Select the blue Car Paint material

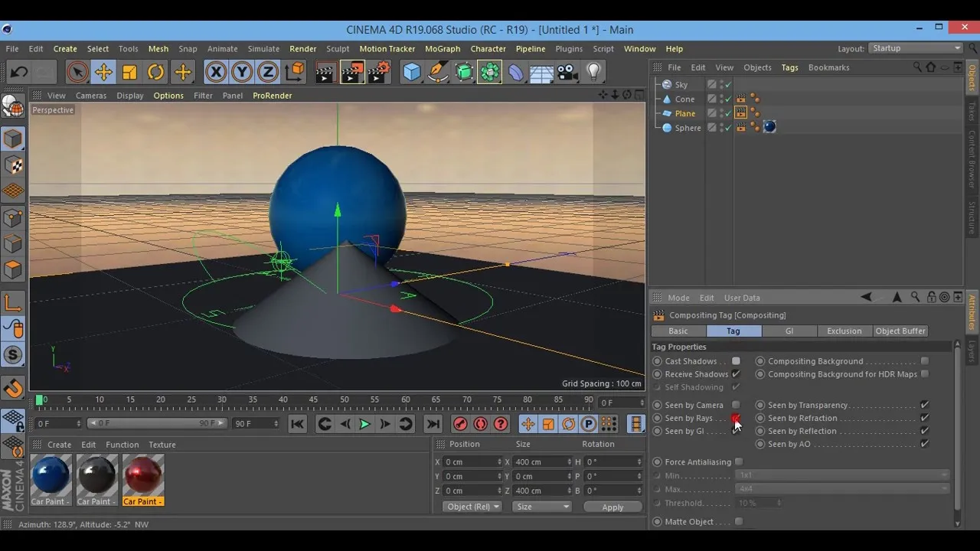(x=51, y=480)
